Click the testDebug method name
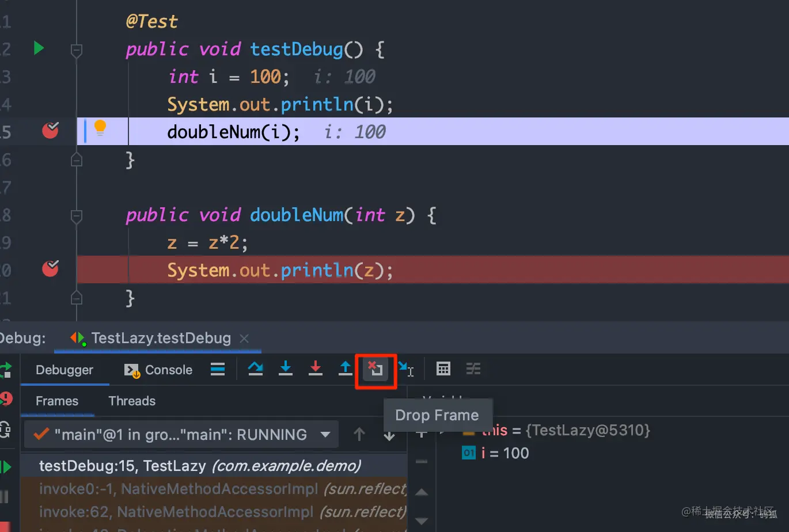The width and height of the screenshot is (789, 532). click(x=297, y=50)
